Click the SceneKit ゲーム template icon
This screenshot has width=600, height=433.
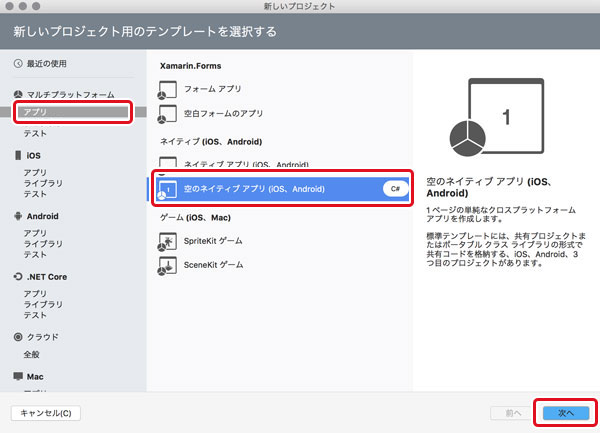[x=167, y=266]
